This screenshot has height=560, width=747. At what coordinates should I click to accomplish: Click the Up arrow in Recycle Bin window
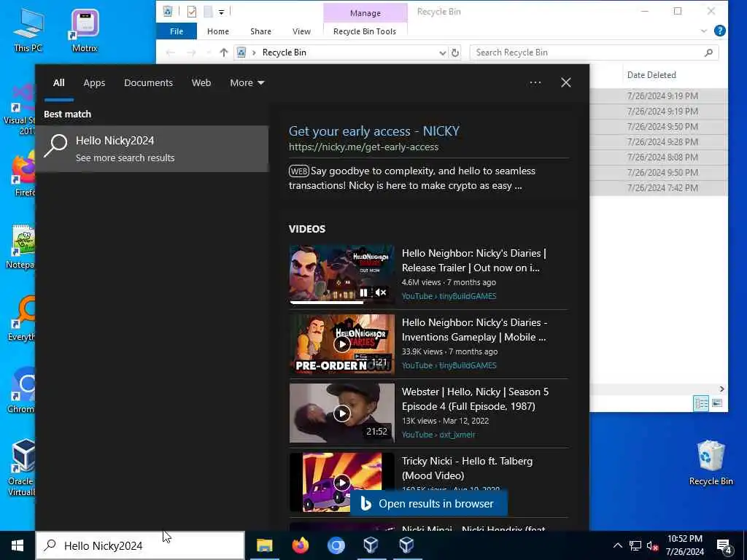223,52
